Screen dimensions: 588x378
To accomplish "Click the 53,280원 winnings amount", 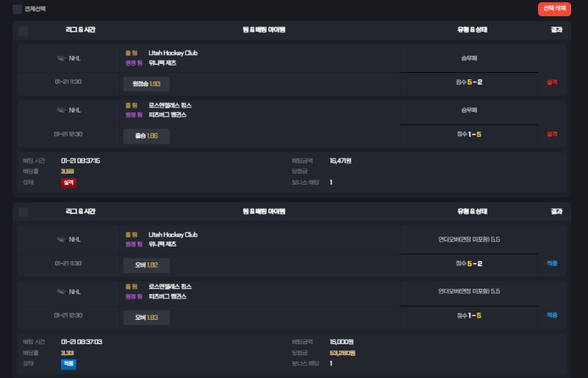I will pyautogui.click(x=343, y=353).
